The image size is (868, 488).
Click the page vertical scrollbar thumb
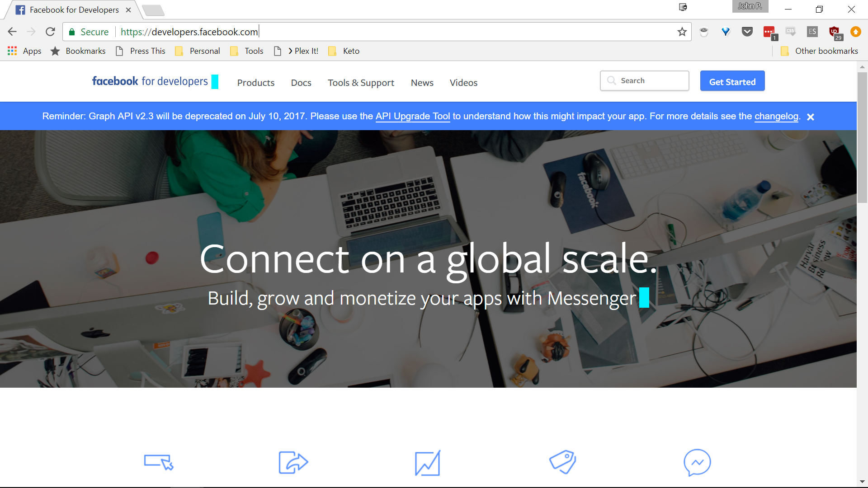click(862, 137)
